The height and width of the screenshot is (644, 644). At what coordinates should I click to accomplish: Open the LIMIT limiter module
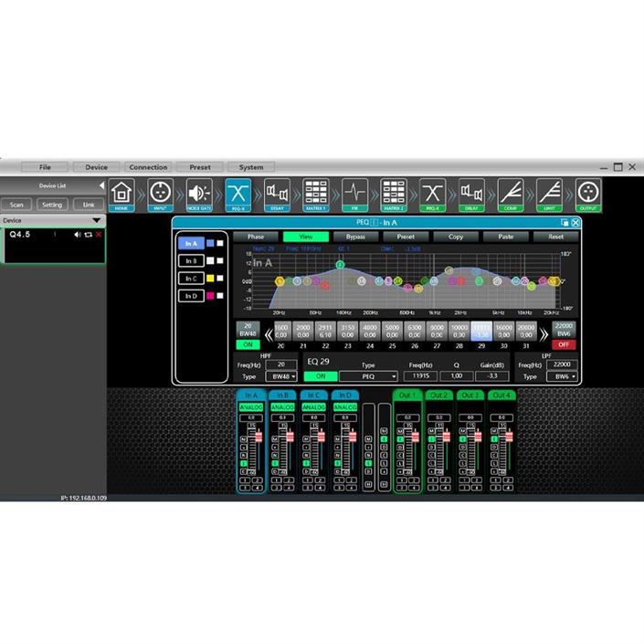coord(549,192)
